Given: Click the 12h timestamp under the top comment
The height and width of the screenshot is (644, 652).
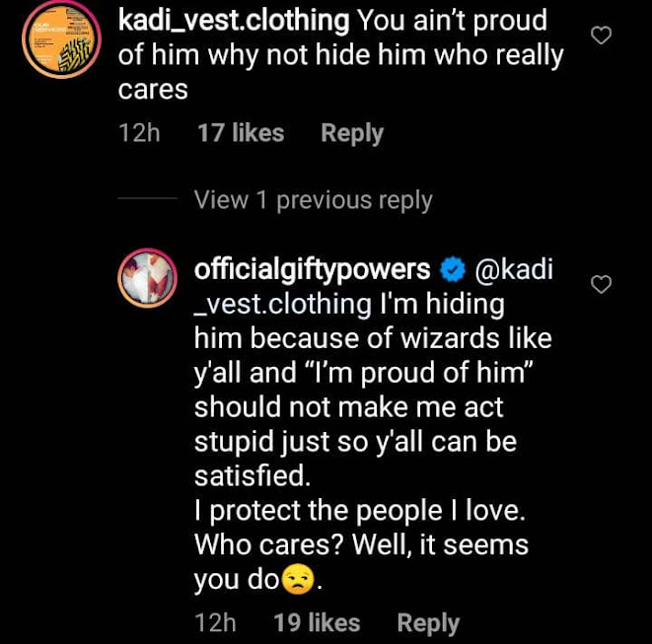Looking at the screenshot, I should pyautogui.click(x=139, y=133).
